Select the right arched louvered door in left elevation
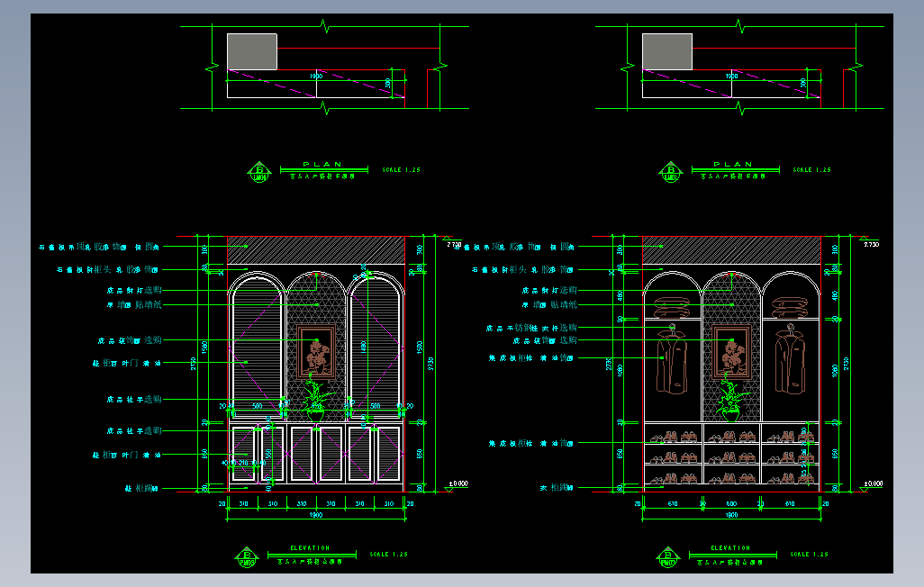 click(376, 346)
